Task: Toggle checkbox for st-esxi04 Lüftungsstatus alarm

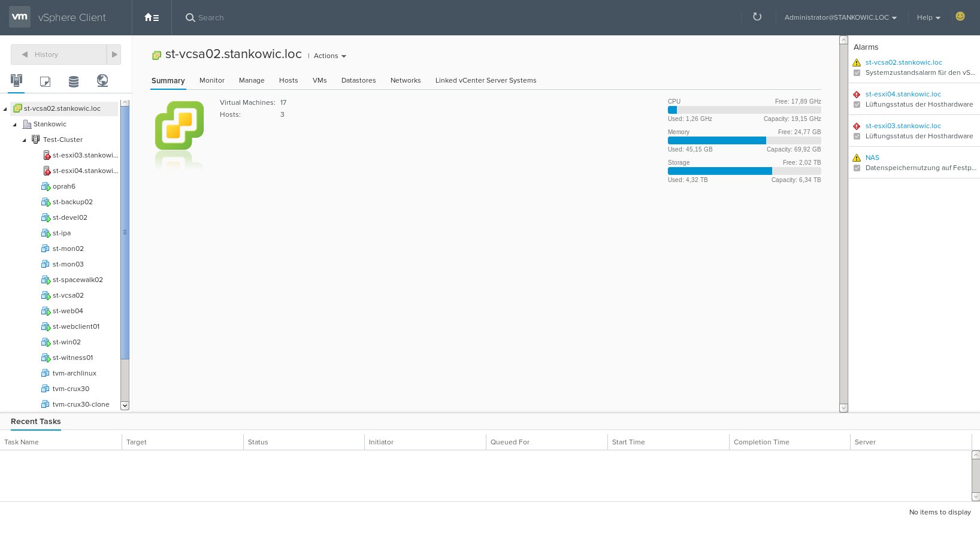Action: 857,105
